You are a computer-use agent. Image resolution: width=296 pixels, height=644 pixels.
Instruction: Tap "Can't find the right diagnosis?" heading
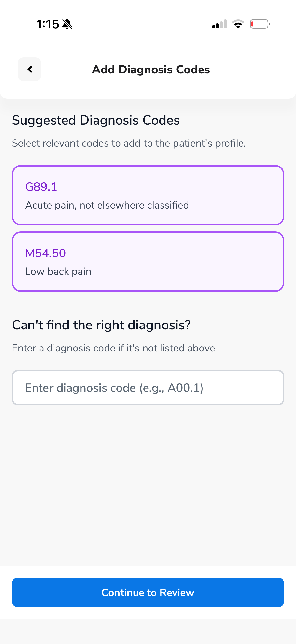click(x=101, y=325)
